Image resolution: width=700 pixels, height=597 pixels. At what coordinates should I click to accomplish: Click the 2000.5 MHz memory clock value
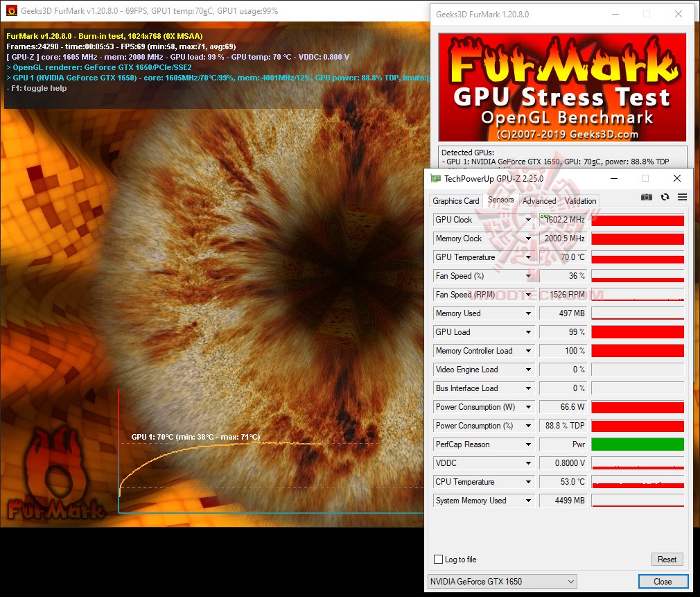(563, 239)
